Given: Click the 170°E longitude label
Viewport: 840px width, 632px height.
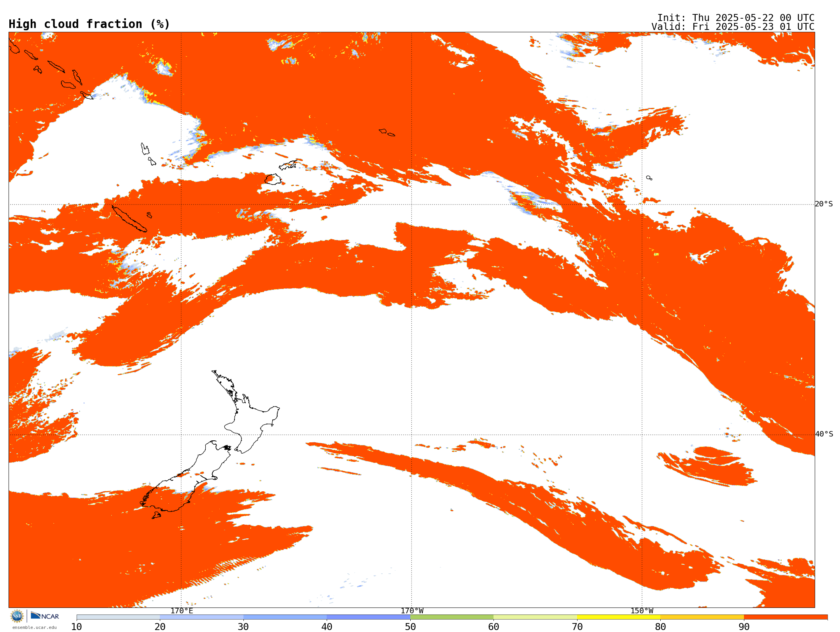Looking at the screenshot, I should coord(182,611).
